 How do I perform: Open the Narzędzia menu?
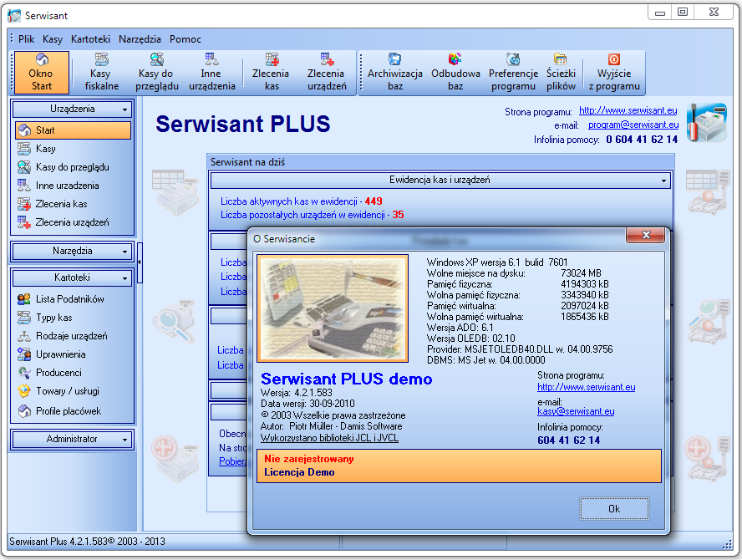(140, 39)
